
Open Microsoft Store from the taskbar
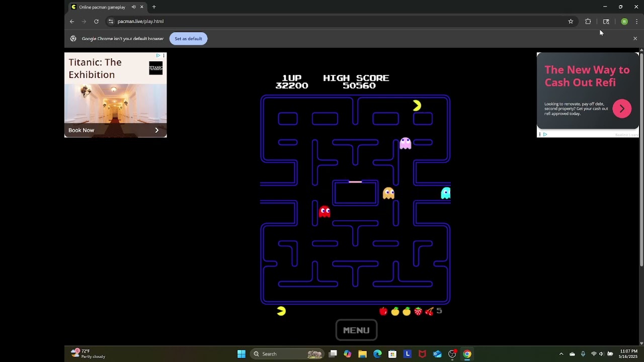click(392, 354)
